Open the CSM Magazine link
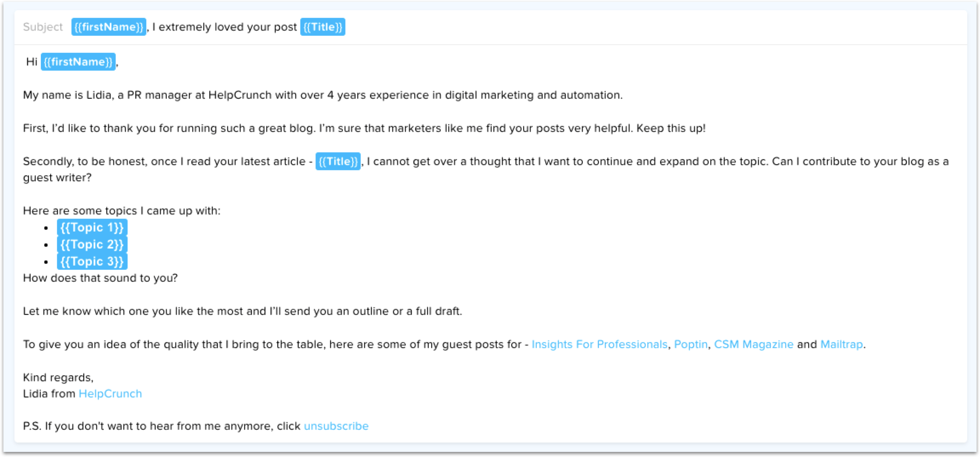 click(753, 344)
